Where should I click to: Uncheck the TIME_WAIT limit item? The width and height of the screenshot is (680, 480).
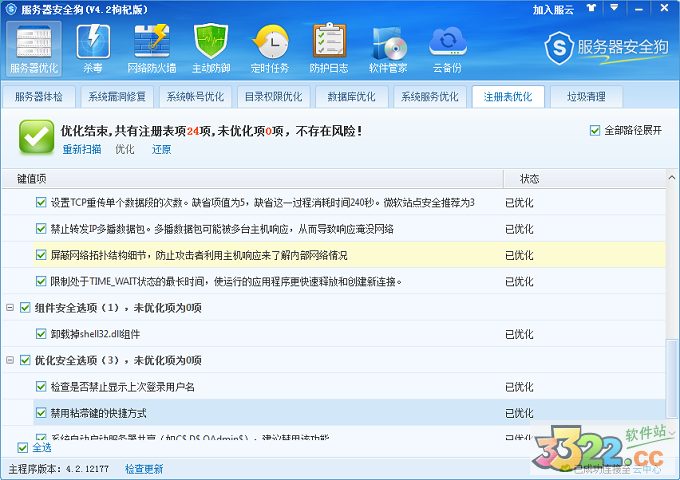(x=41, y=281)
